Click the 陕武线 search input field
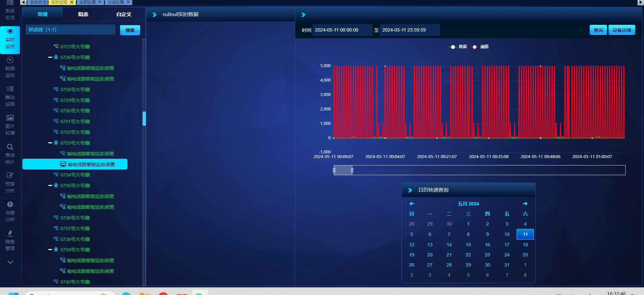644x295 pixels. point(70,30)
